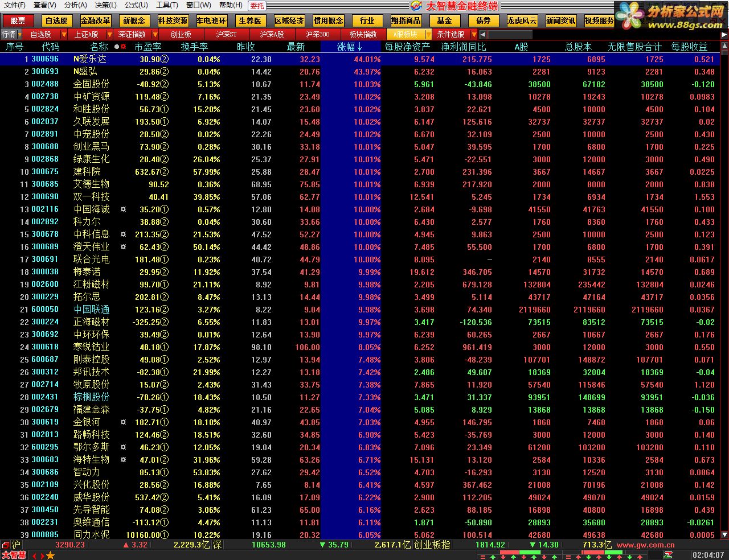Select the 棕榈股份 stock row
This screenshot has width=729, height=560.
click(x=360, y=397)
